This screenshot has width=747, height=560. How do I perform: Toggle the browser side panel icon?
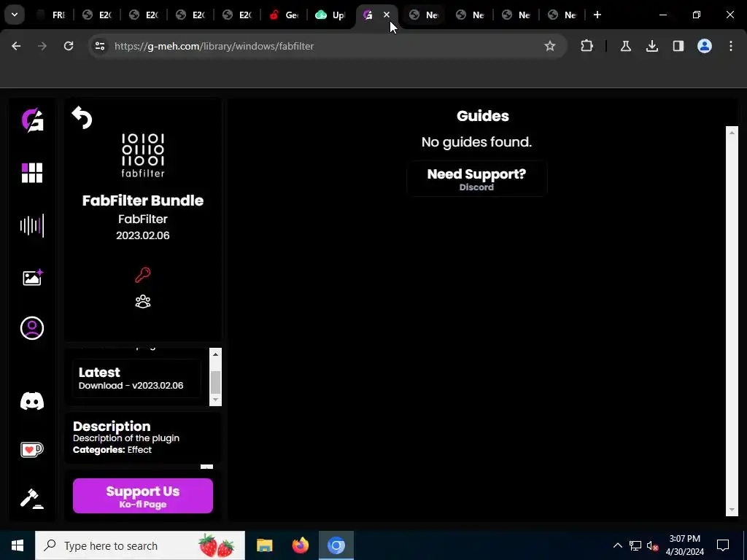678,46
